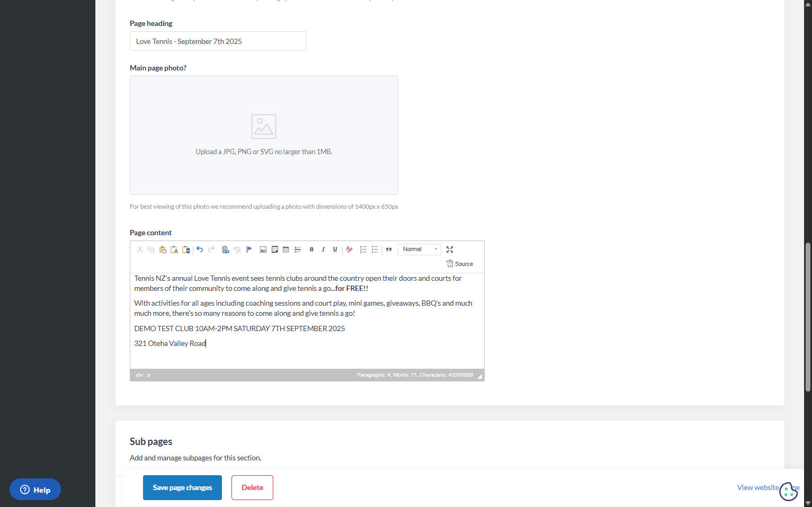Image resolution: width=812 pixels, height=507 pixels.
Task: Click Save page changes button
Action: pyautogui.click(x=182, y=488)
